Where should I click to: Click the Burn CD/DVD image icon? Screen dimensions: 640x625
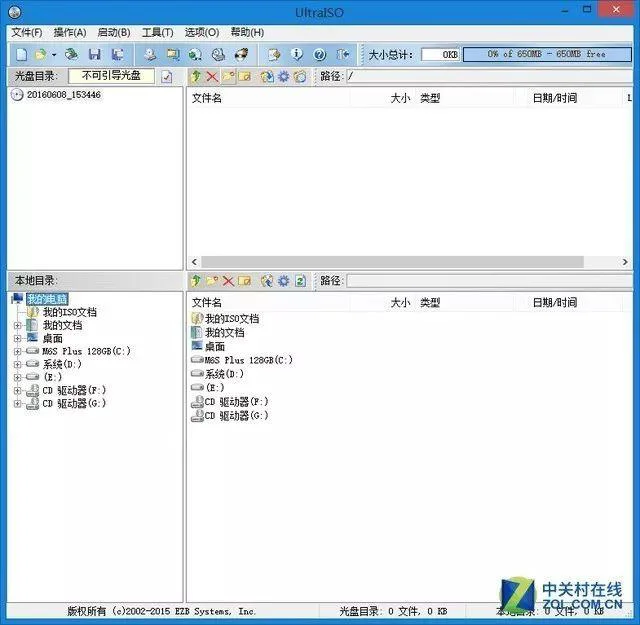[x=241, y=54]
